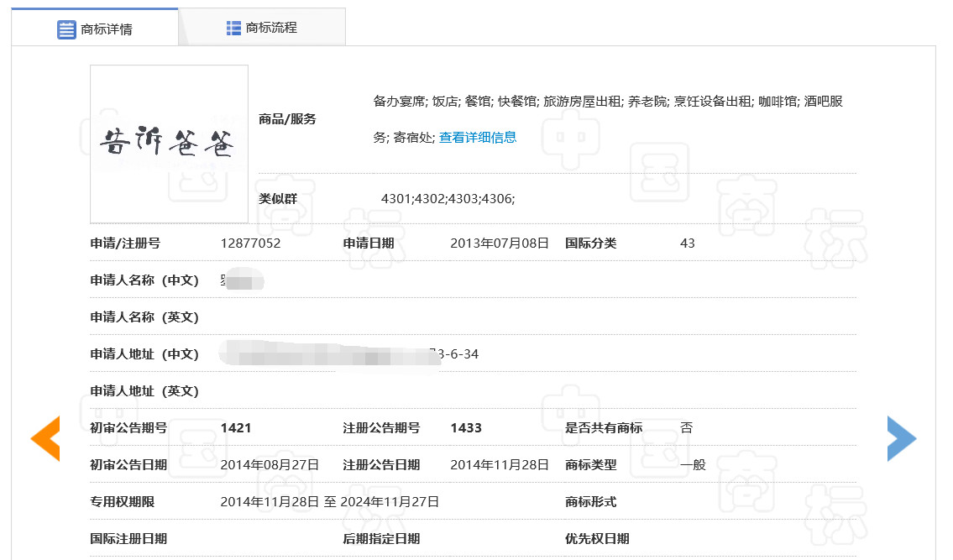Click the trademark type value 一般
Viewport: 953px width, 560px height.
(x=693, y=465)
